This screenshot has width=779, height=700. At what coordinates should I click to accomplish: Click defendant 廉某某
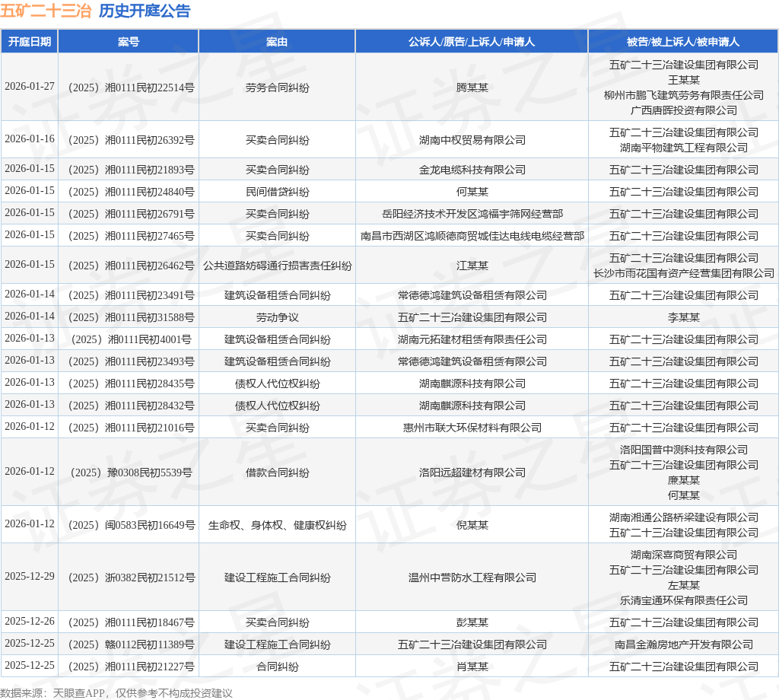[684, 480]
